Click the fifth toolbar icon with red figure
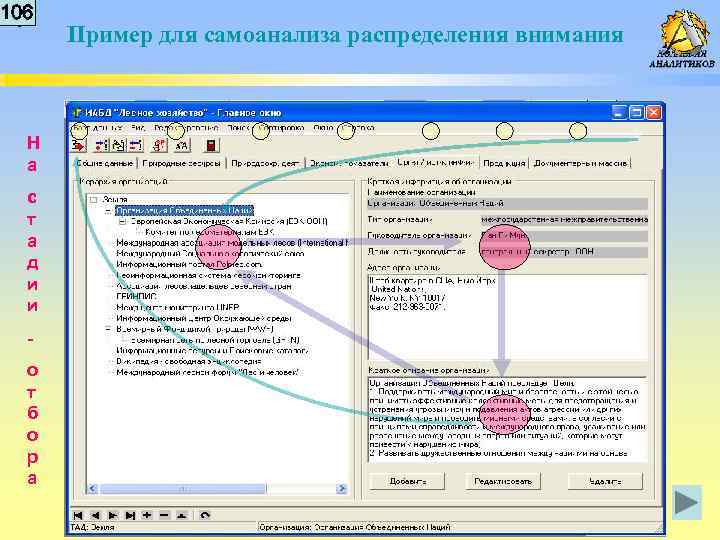Image resolution: width=720 pixels, height=540 pixels. point(159,146)
